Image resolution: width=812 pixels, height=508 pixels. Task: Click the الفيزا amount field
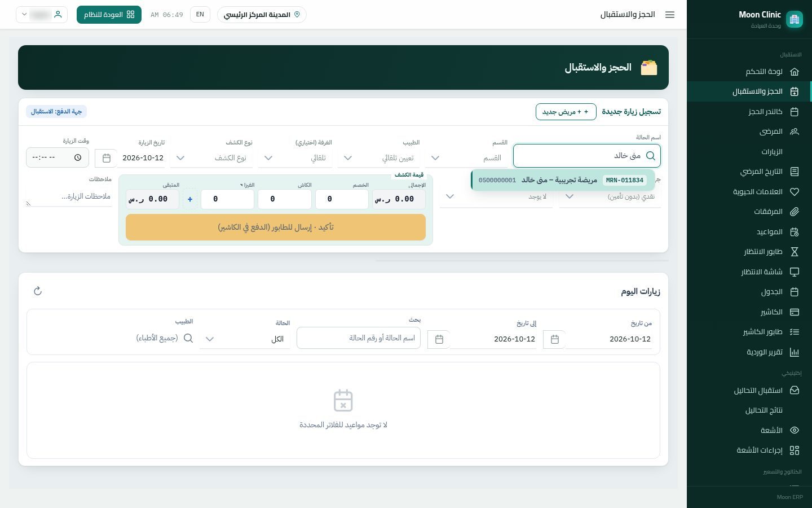pos(227,199)
